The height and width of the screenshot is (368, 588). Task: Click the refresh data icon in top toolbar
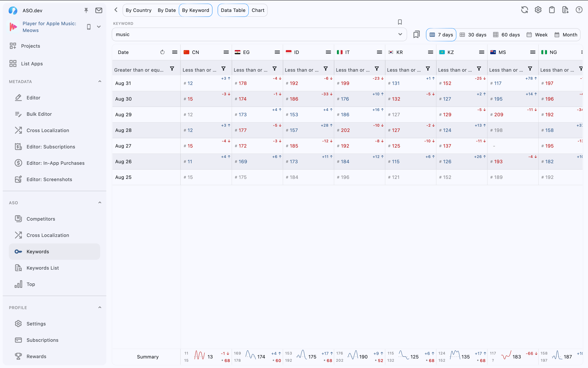[524, 10]
